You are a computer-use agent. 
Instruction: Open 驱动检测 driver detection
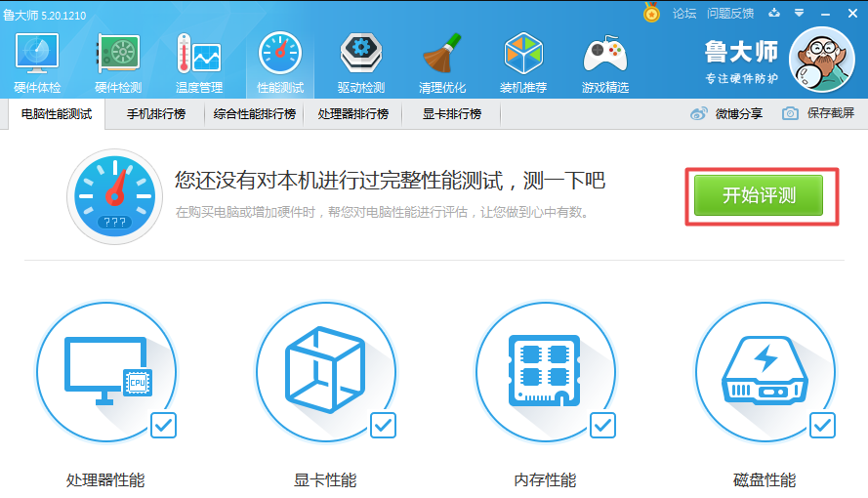coord(361,63)
